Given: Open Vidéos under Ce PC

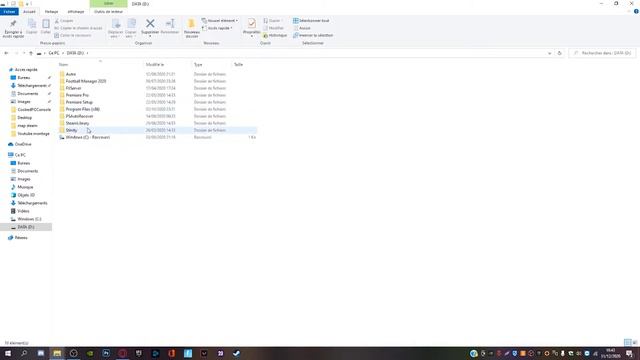Looking at the screenshot, I should [23, 211].
